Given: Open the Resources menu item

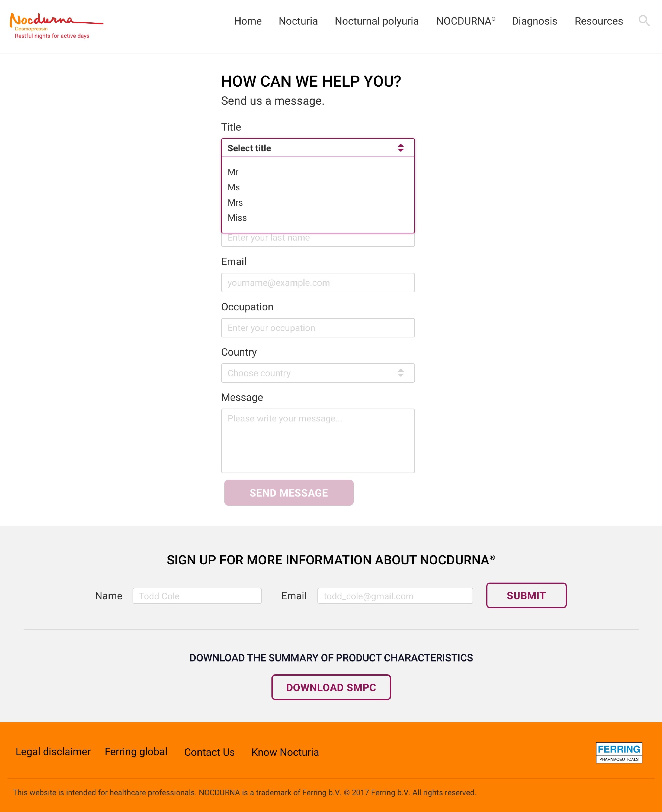Looking at the screenshot, I should pos(598,21).
